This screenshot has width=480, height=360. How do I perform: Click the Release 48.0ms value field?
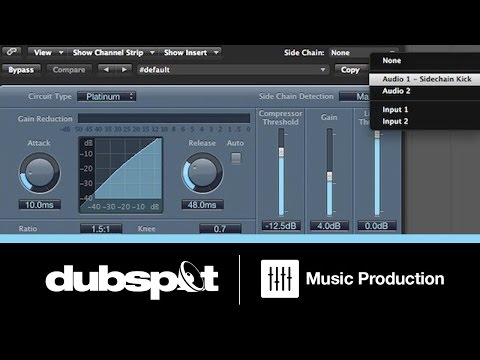click(202, 205)
